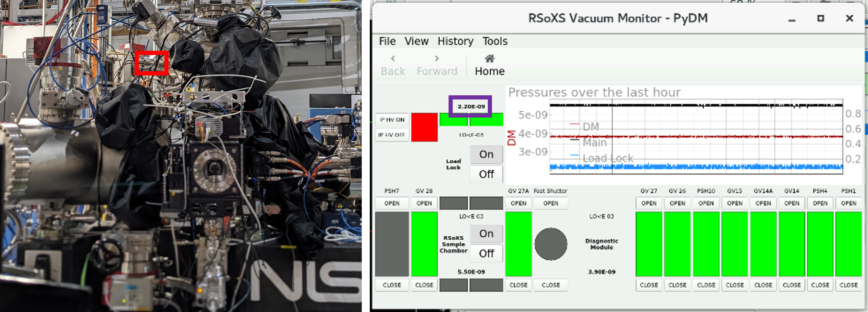Image resolution: width=868 pixels, height=312 pixels.
Task: Click OPEN for the PSH10 shutter
Action: pyautogui.click(x=706, y=203)
